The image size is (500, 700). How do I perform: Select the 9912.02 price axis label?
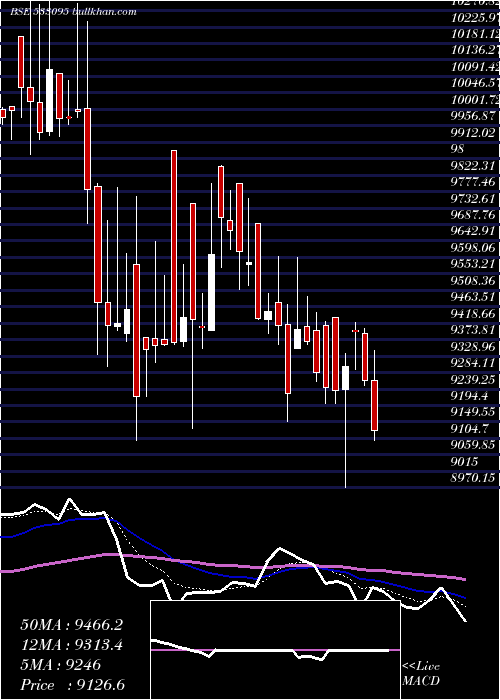tap(474, 133)
